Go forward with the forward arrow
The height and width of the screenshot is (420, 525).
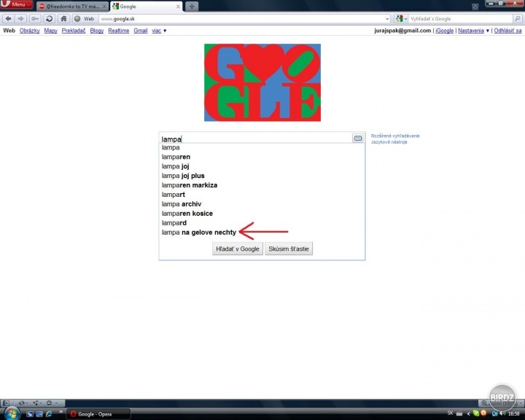tap(20, 19)
